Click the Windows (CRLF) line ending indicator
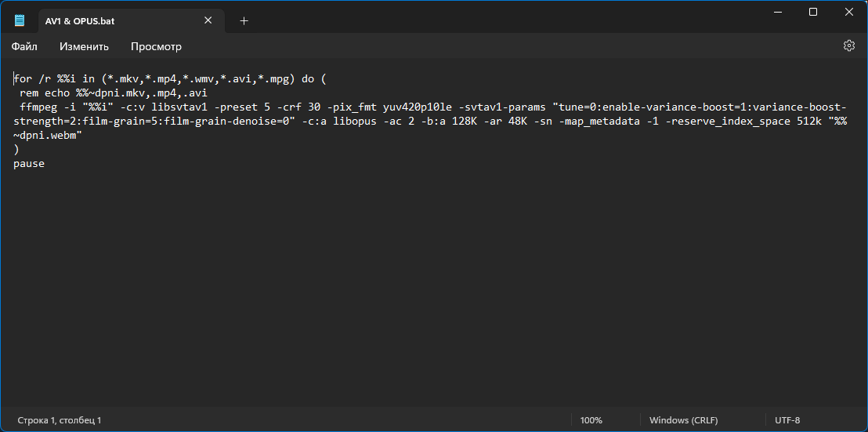Viewport: 868px width, 432px height. coord(684,420)
